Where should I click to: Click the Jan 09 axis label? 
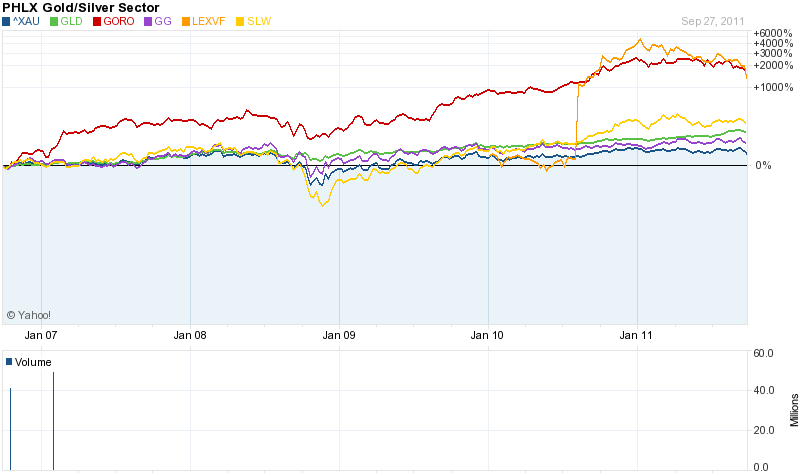click(x=339, y=335)
